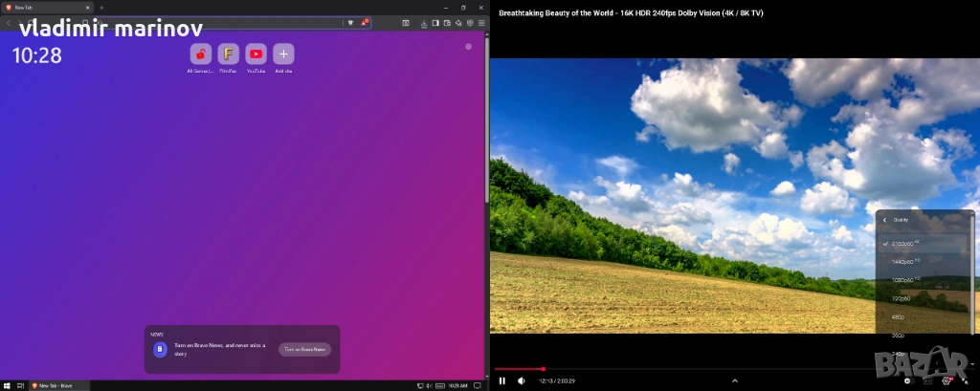Click the Brave News B logo
The image size is (980, 391).
coord(160,350)
